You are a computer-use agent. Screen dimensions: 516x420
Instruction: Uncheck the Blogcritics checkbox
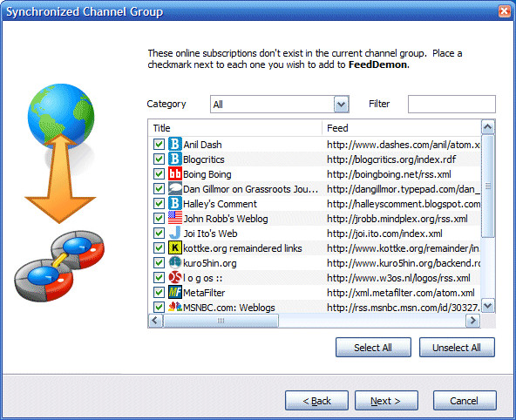click(159, 159)
